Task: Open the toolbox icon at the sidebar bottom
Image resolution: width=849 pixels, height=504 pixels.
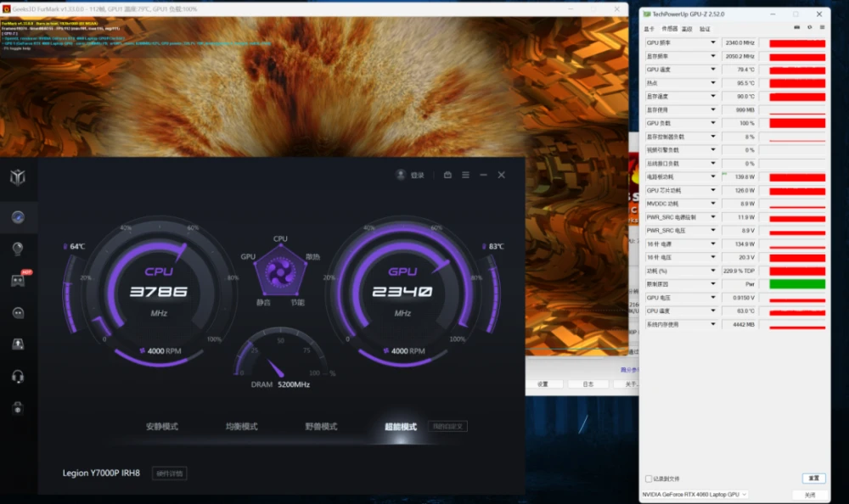Action: pos(18,408)
